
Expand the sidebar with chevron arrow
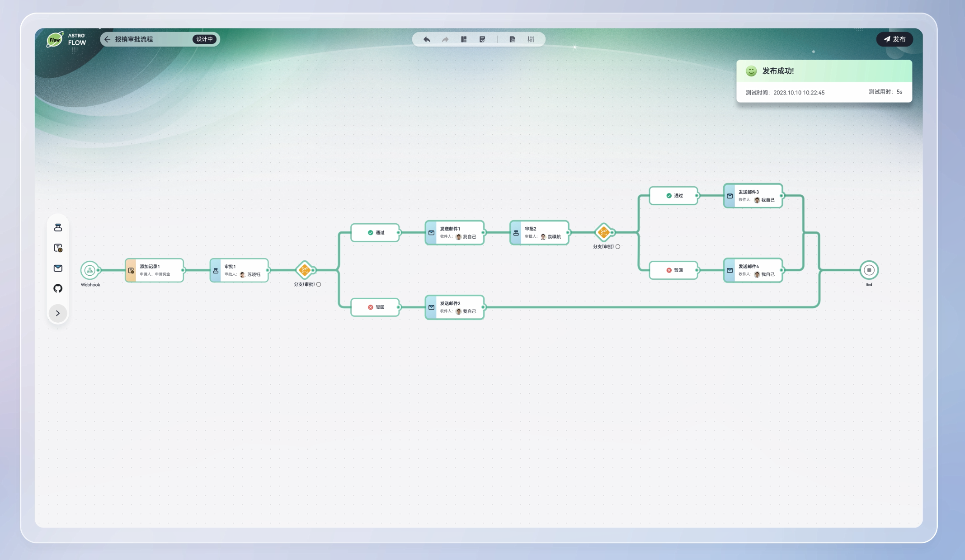coord(58,313)
